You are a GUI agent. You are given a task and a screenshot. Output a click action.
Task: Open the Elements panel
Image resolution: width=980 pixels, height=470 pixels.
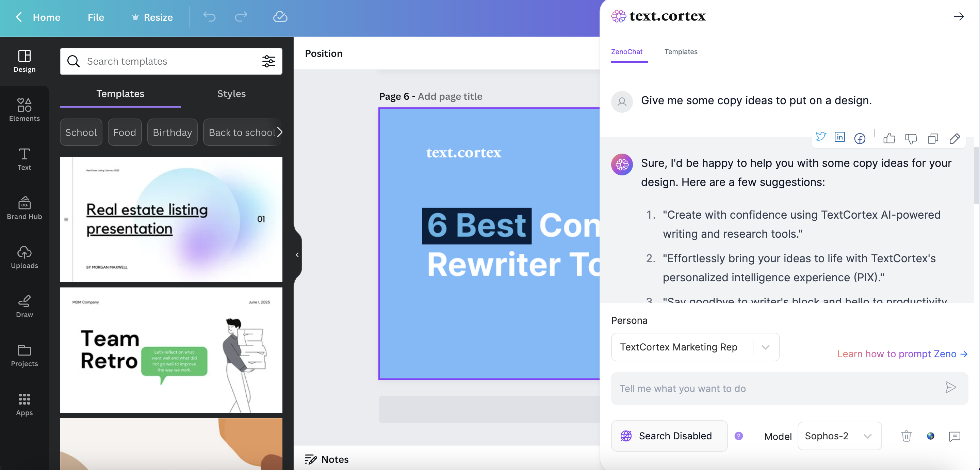click(24, 110)
